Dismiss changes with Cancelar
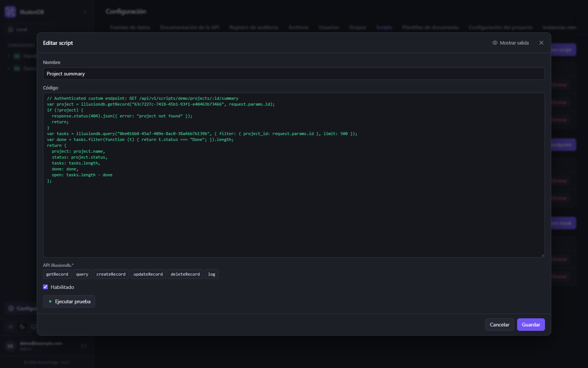 click(499, 325)
